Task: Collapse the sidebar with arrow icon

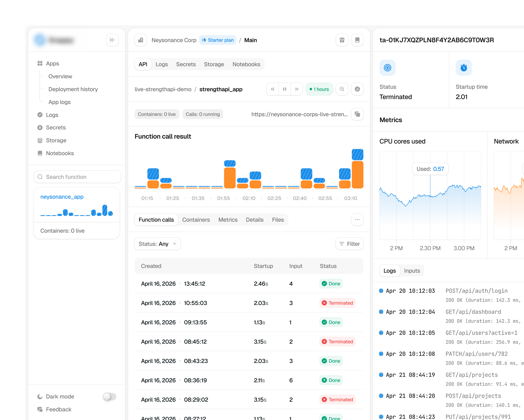Action: pos(112,40)
